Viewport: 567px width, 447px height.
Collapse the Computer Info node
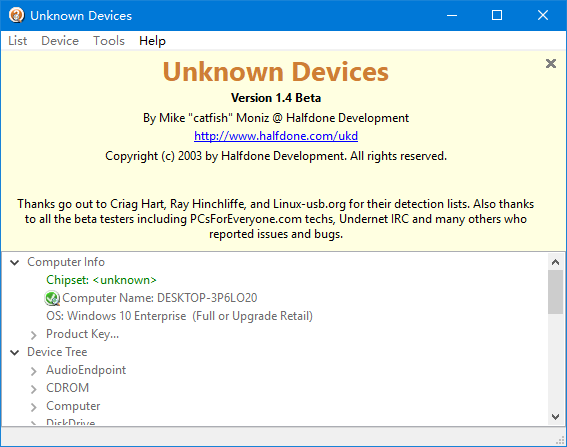coord(14,263)
